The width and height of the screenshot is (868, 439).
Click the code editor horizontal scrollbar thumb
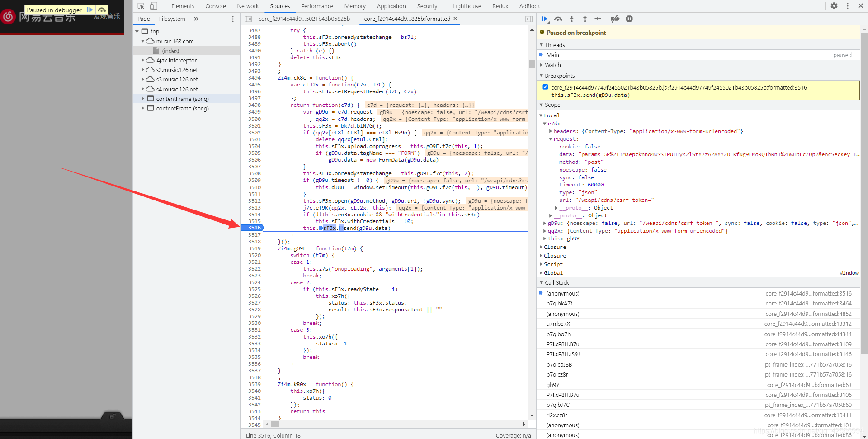pos(275,424)
